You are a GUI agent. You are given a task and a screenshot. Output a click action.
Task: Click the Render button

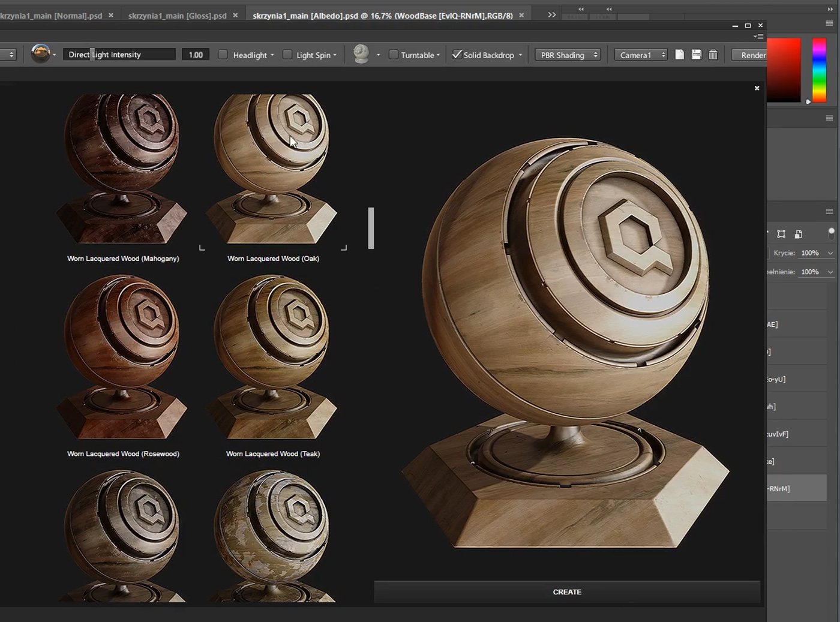(x=752, y=55)
